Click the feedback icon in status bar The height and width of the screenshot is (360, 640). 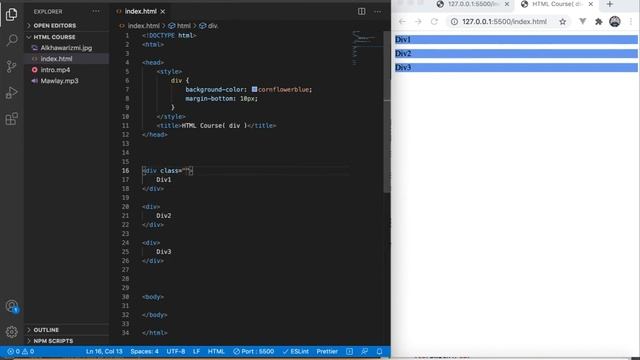coord(364,351)
